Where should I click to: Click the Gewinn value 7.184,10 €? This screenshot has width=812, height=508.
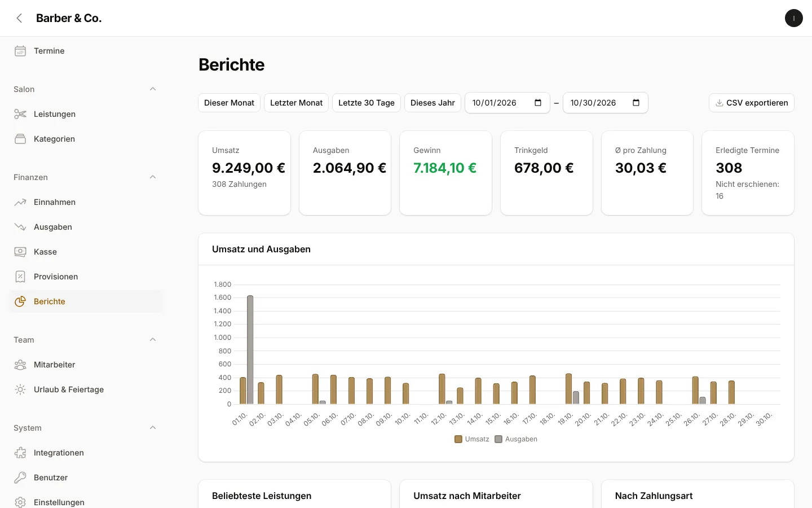tap(445, 168)
